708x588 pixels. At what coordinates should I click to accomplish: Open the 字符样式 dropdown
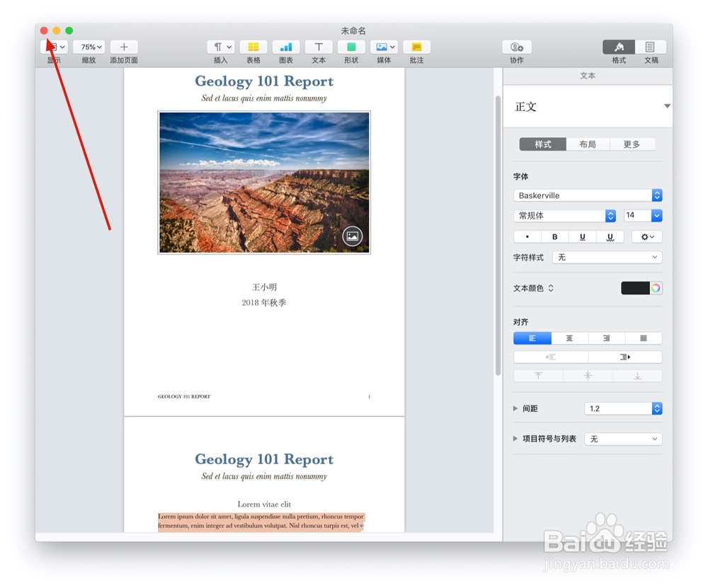tap(607, 258)
